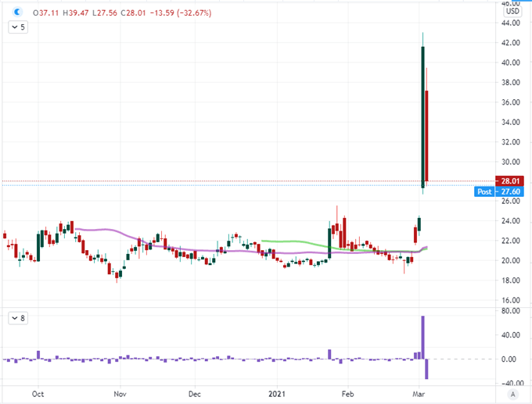Viewport: 532px width, 404px height.
Task: Click the Dec label on the time axis
Action: 195,394
